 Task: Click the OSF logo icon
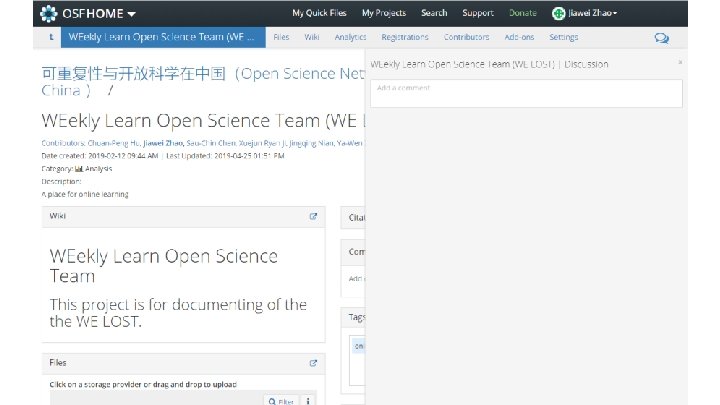49,14
